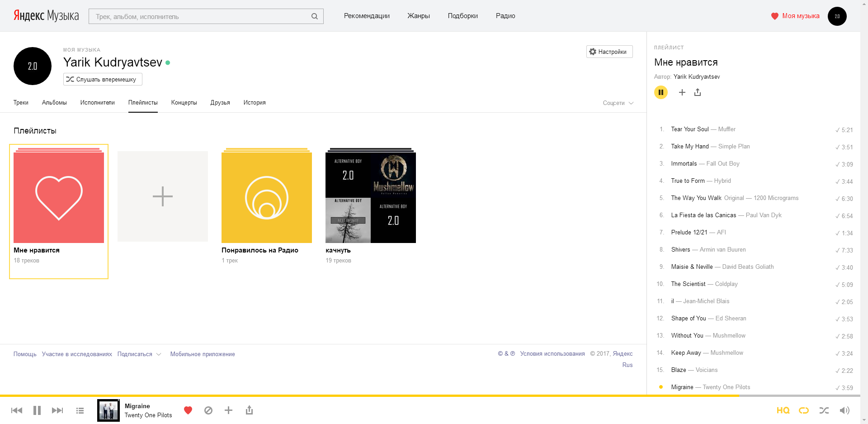Switch to the Исполнители tab
The width and height of the screenshot is (868, 424).
click(x=98, y=103)
